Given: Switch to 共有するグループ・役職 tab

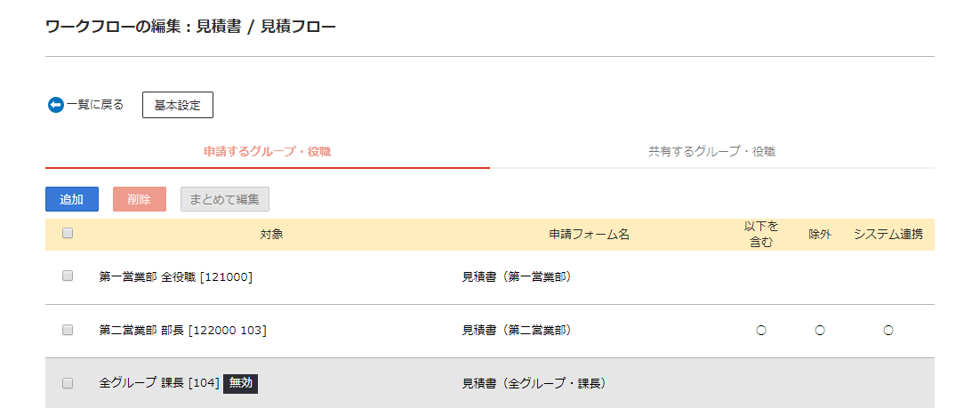Looking at the screenshot, I should coord(711,151).
